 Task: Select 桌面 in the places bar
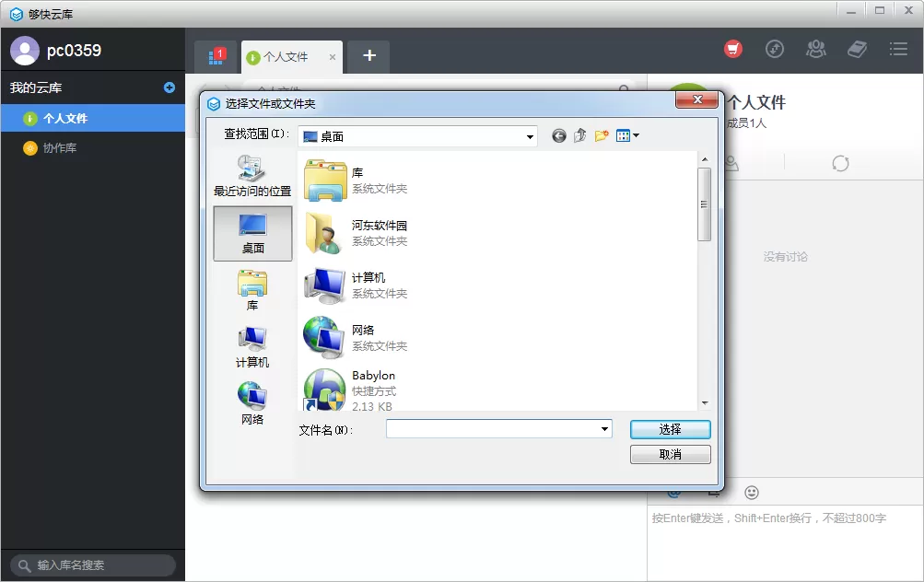click(x=252, y=233)
